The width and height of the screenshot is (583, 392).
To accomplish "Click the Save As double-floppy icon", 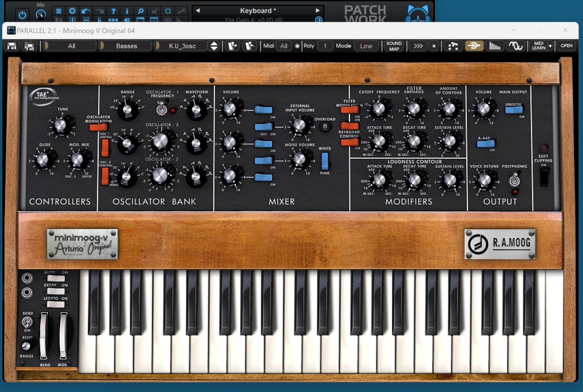I will tap(30, 46).
